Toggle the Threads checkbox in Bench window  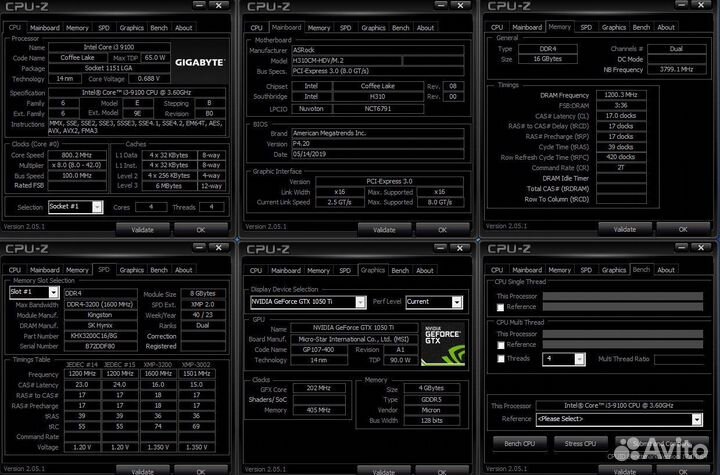click(501, 359)
